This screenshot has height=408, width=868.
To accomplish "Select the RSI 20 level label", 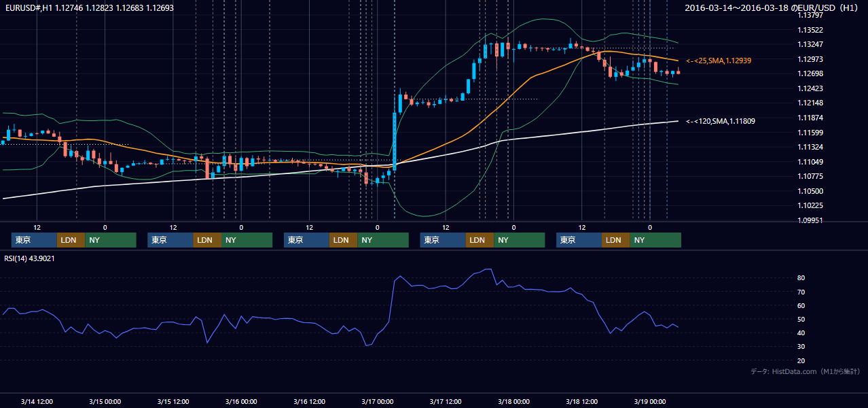I will 801,360.
